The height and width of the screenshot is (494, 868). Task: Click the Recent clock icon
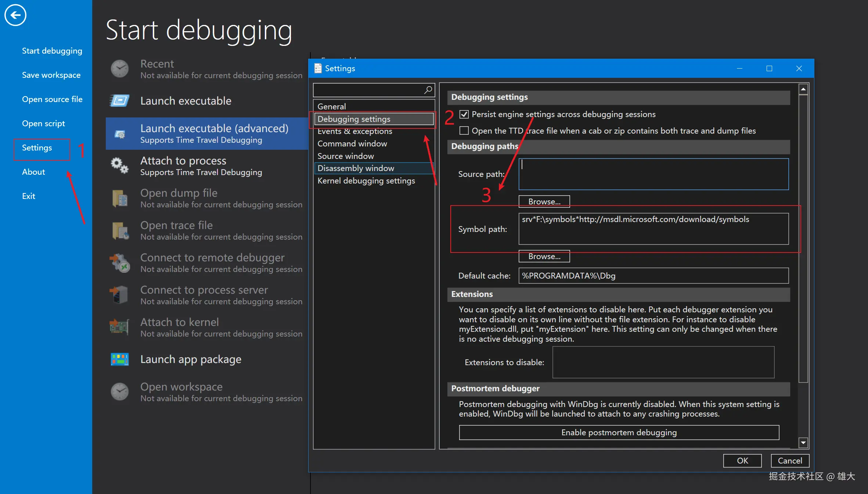tap(120, 69)
